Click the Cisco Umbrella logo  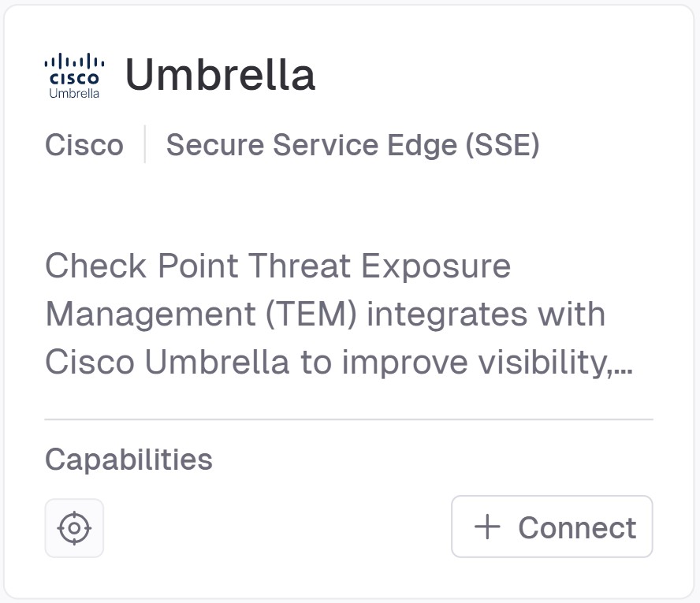[x=74, y=76]
